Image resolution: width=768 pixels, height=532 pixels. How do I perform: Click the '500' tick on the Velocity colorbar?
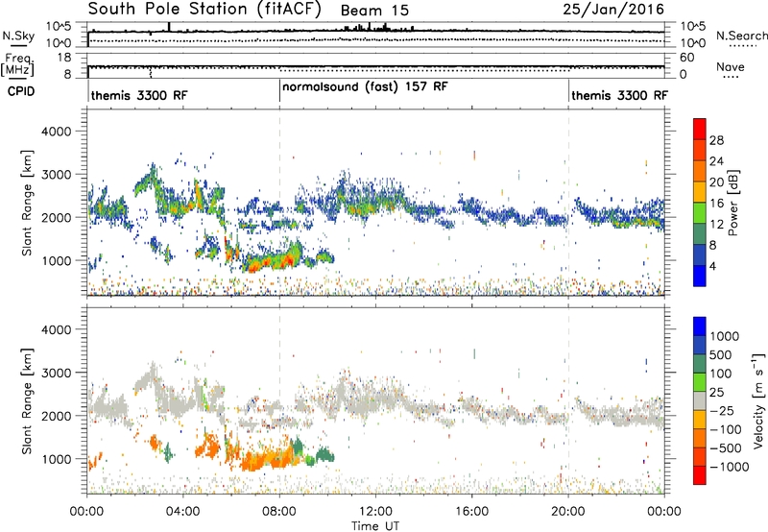[723, 355]
